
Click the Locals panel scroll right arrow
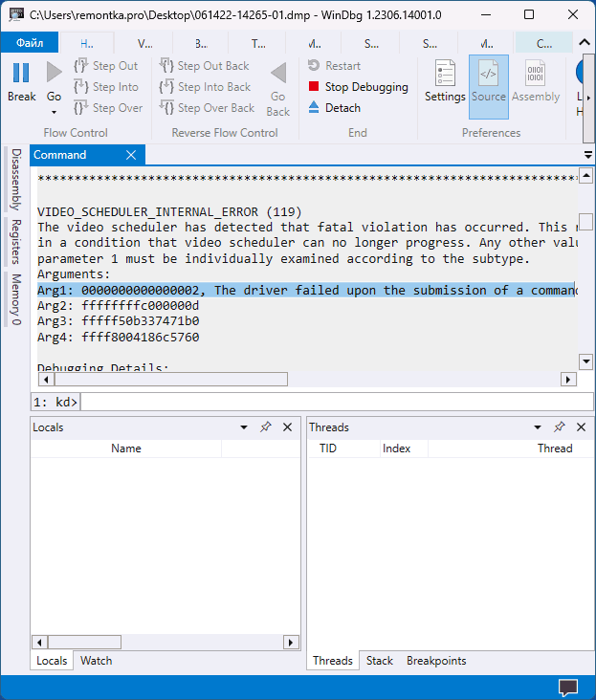tap(291, 643)
